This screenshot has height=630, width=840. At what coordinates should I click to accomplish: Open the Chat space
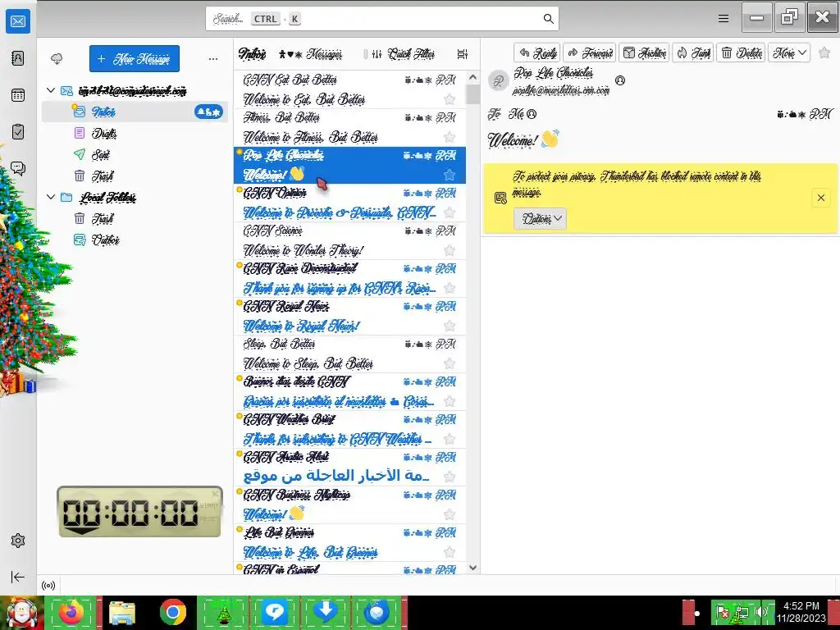[18, 169]
